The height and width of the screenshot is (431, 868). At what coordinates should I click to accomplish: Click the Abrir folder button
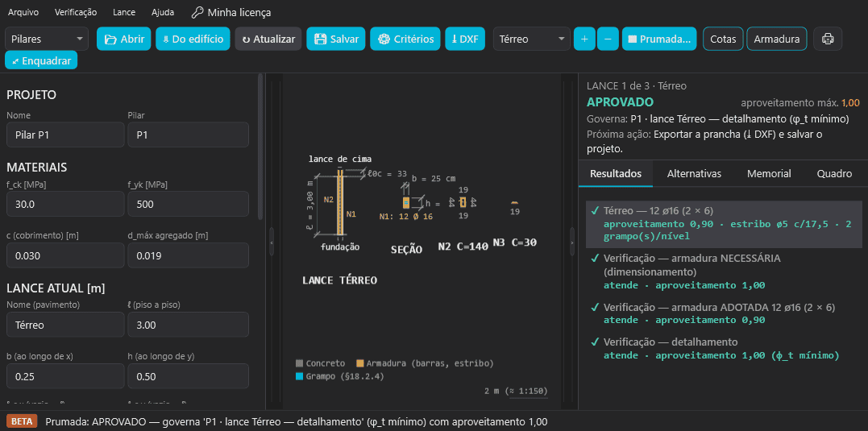point(124,39)
